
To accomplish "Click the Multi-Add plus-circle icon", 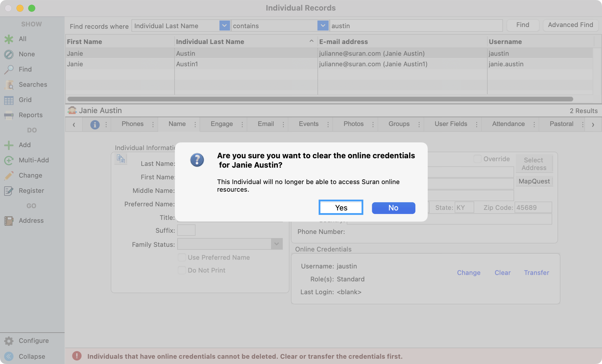I will click(9, 160).
